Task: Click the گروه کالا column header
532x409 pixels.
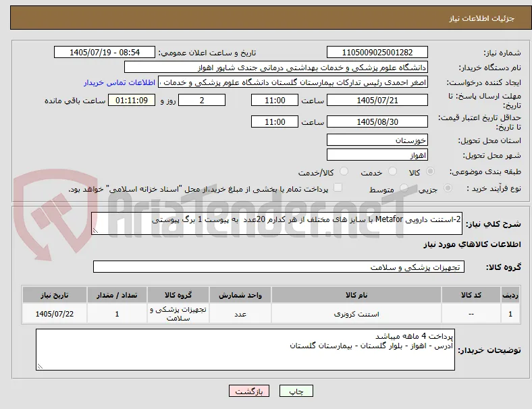Action: 178,295
